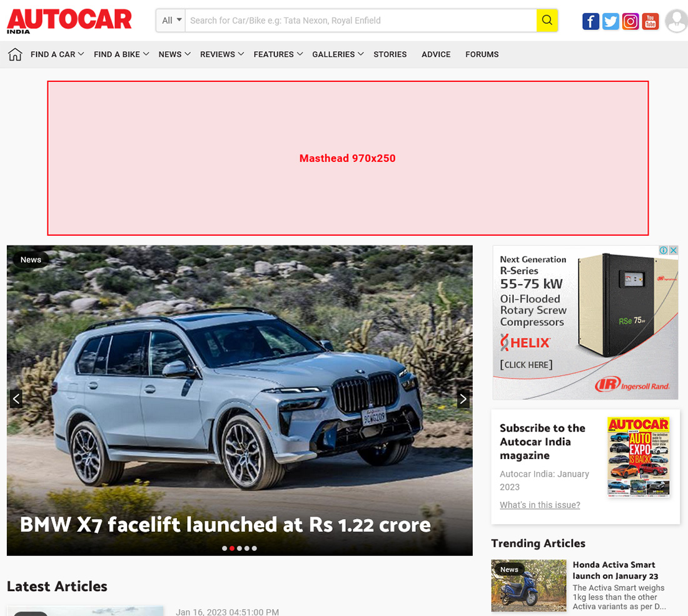Show previous carousel slide arrow

[16, 399]
